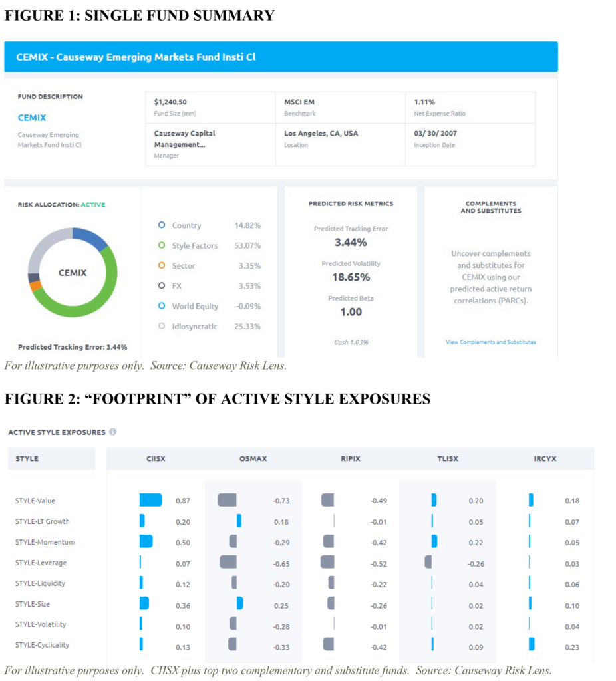The width and height of the screenshot is (616, 681).
Task: Click the 18.65% predicted volatility value
Action: point(351,277)
